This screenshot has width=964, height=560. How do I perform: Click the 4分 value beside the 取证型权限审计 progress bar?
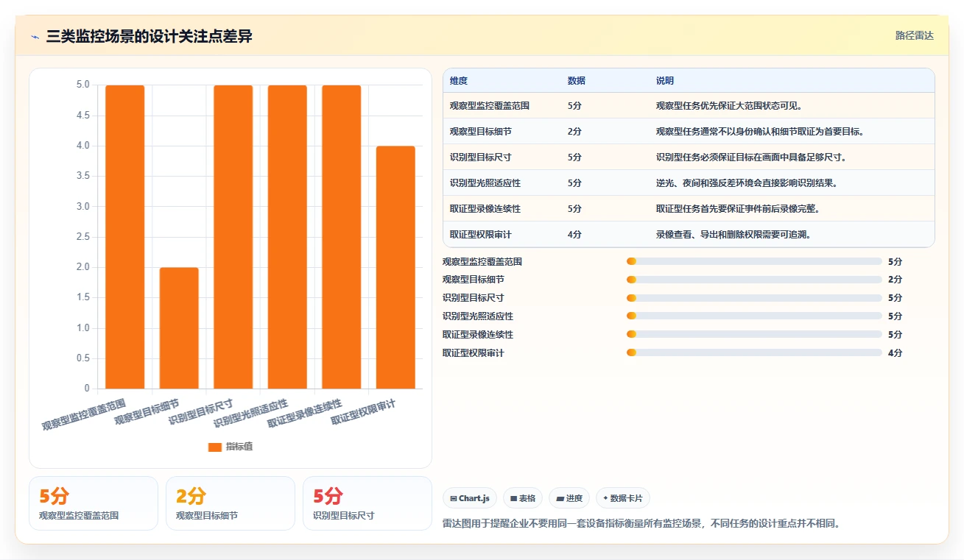pos(895,353)
